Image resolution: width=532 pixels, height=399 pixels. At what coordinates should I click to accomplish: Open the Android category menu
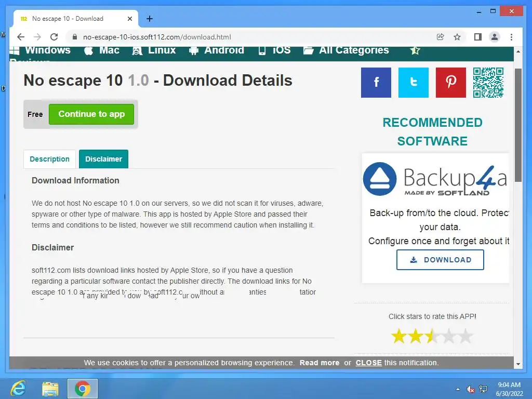click(x=217, y=50)
